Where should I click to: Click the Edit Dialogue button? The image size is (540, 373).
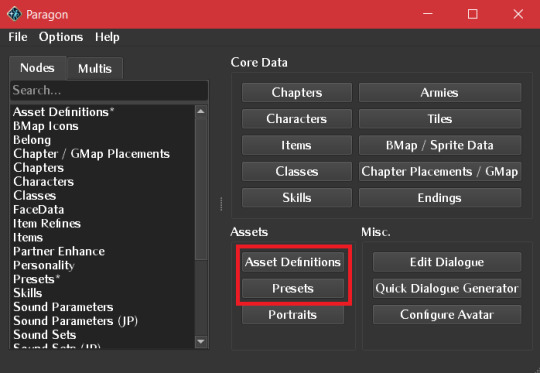point(447,262)
